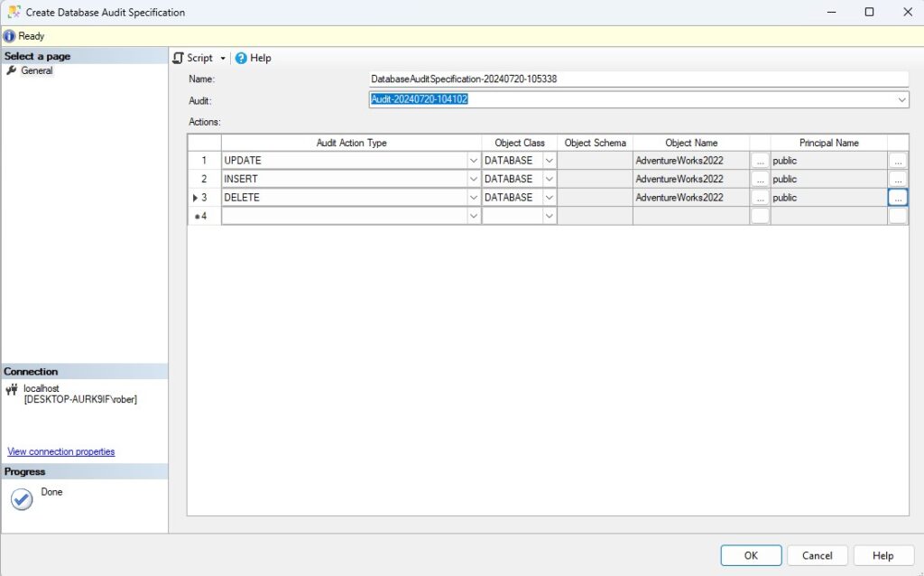The height and width of the screenshot is (576, 924).
Task: Browse principal name for DELETE row
Action: 897,198
